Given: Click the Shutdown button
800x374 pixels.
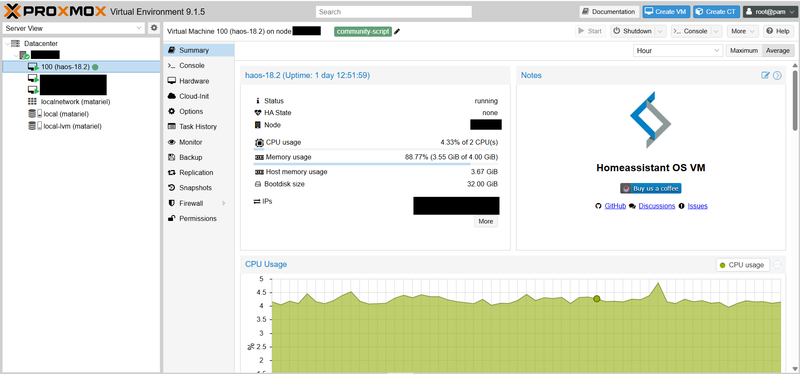Looking at the screenshot, I should click(633, 32).
